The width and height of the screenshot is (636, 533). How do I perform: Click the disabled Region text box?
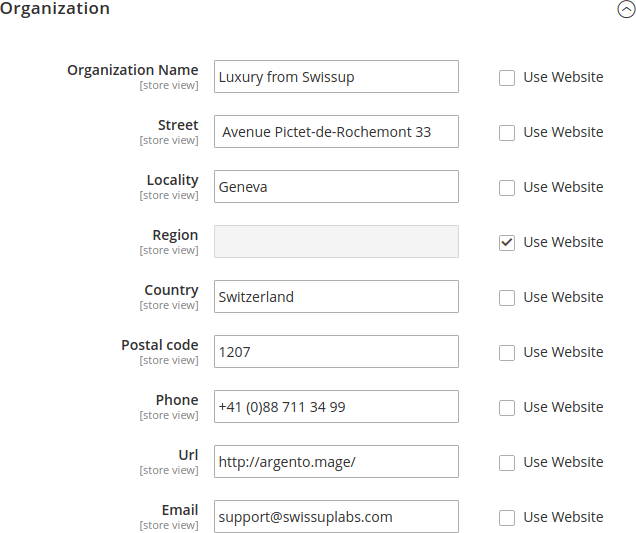tap(336, 241)
